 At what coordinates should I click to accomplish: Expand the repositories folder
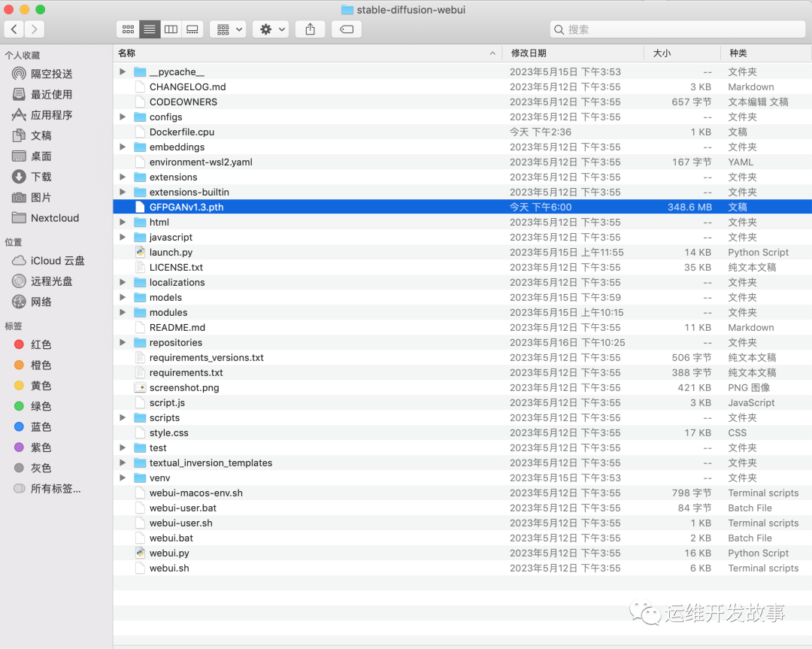tap(123, 342)
